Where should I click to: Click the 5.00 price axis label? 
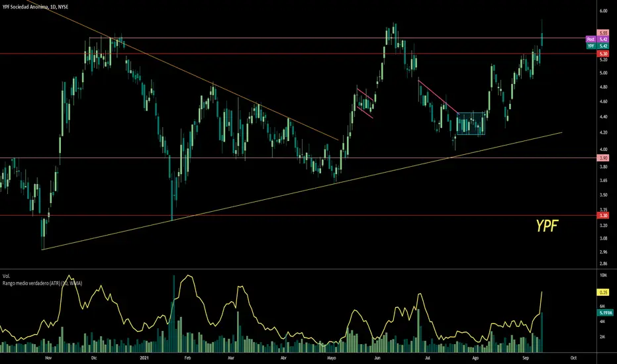click(x=603, y=73)
